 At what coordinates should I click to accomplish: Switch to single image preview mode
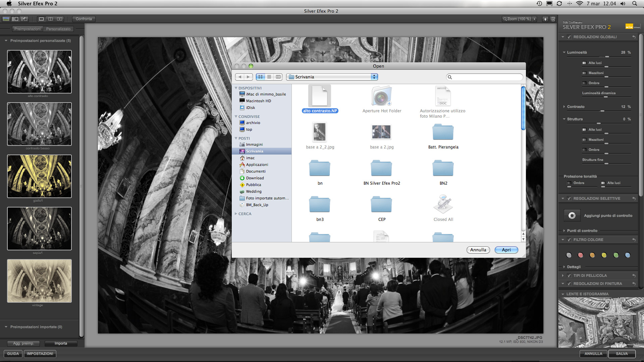[41, 19]
